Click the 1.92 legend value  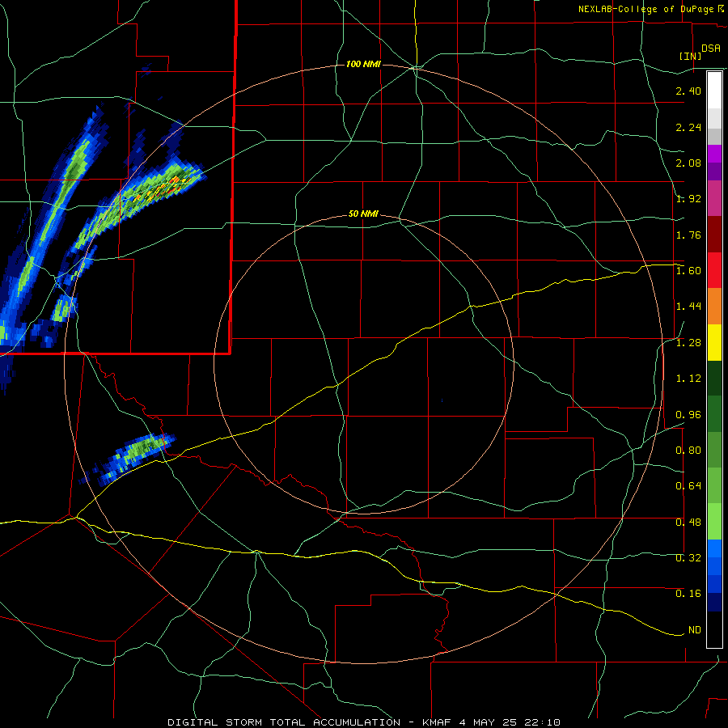[x=688, y=199]
